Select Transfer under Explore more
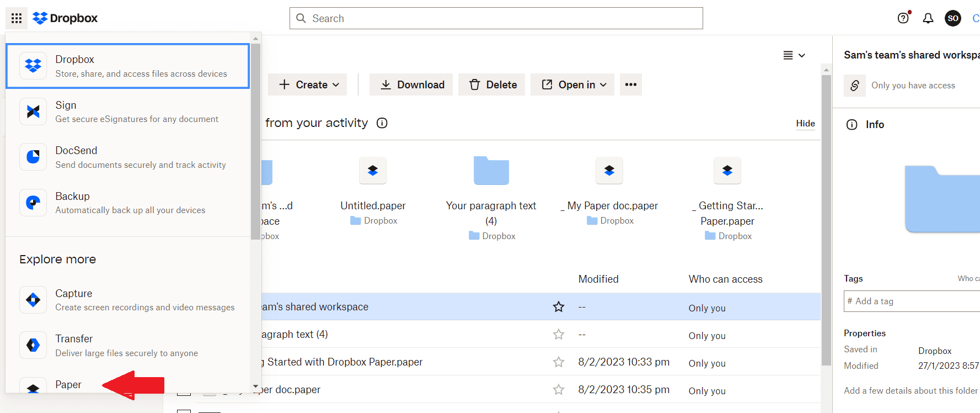 coord(128,345)
